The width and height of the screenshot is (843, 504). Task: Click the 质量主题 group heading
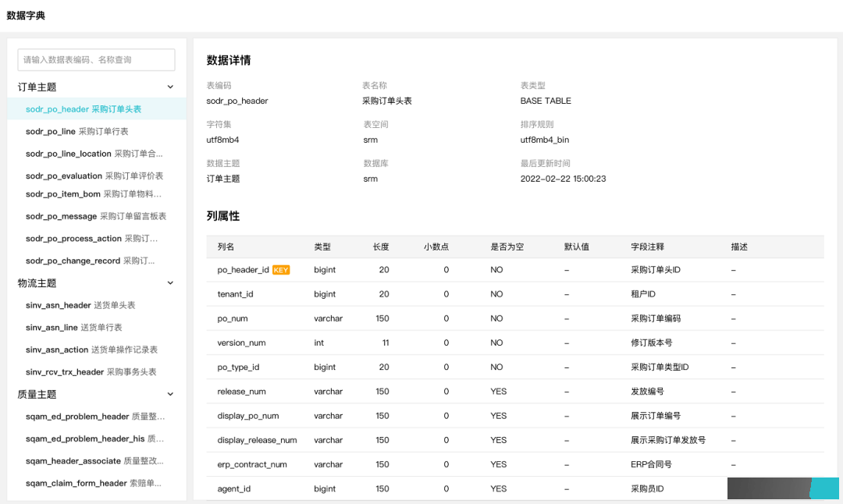(37, 395)
